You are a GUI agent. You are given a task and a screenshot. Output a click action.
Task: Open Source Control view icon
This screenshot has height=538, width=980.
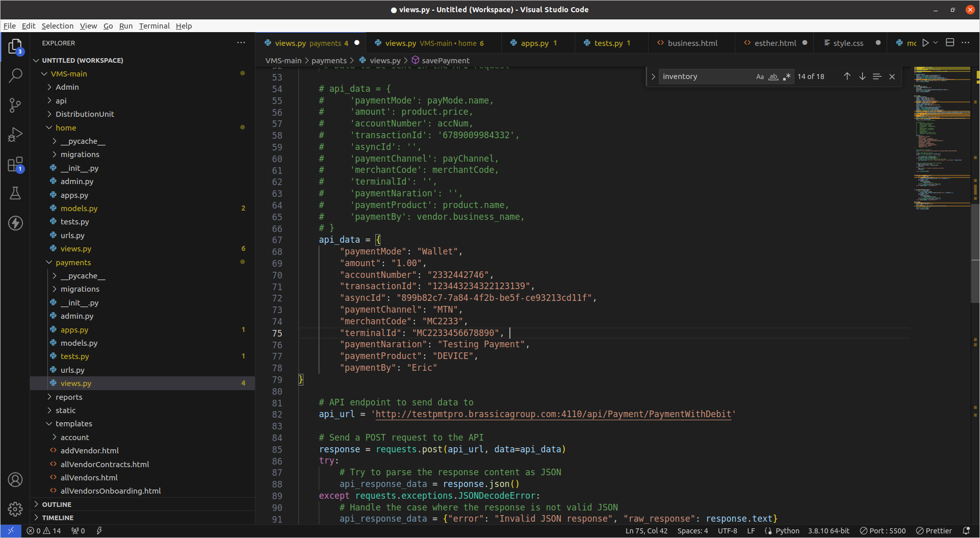coord(15,106)
